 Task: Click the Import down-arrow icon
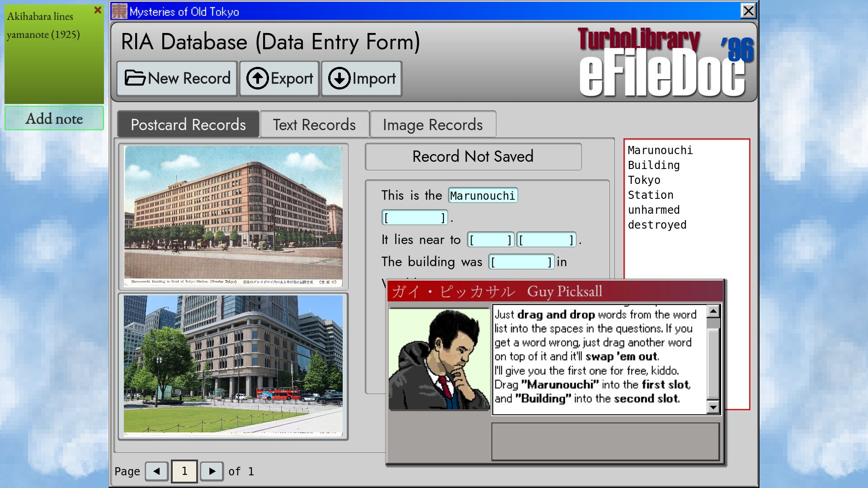(339, 78)
